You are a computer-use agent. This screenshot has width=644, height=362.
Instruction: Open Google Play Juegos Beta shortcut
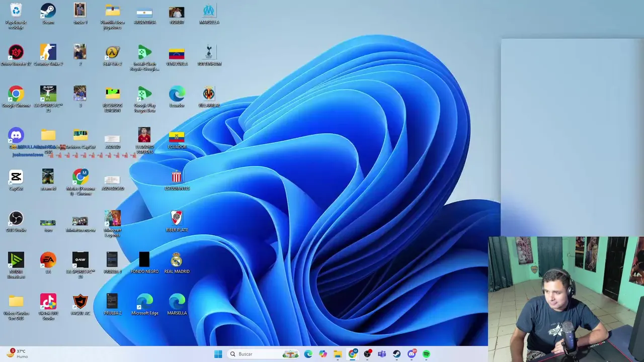144,99
